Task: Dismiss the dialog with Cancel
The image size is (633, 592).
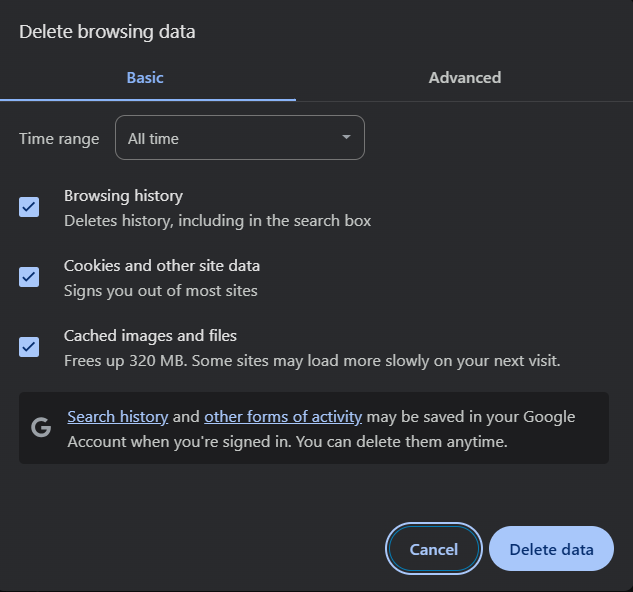Action: click(434, 548)
